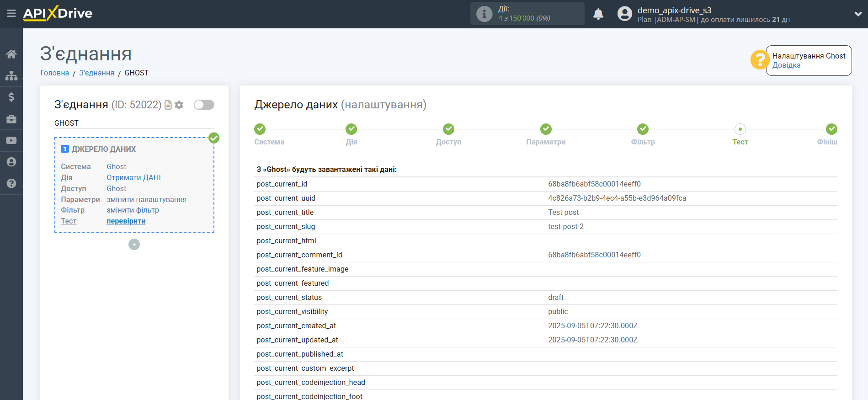Click the draft status value
The width and height of the screenshot is (868, 400).
[x=556, y=297]
